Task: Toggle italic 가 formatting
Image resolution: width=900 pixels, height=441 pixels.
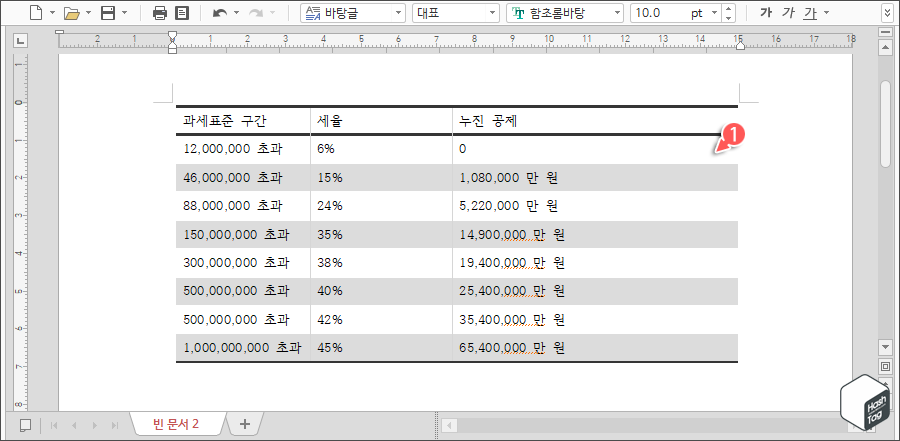Action: [788, 13]
